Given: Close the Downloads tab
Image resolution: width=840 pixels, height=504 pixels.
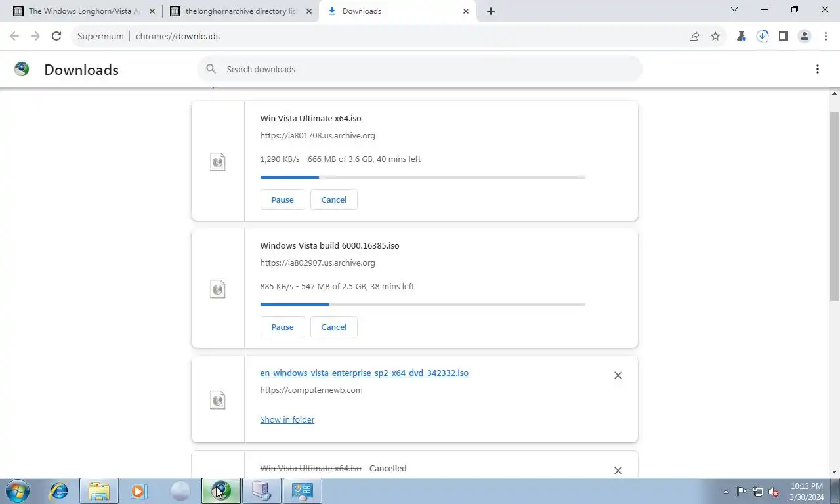Looking at the screenshot, I should pos(467,11).
